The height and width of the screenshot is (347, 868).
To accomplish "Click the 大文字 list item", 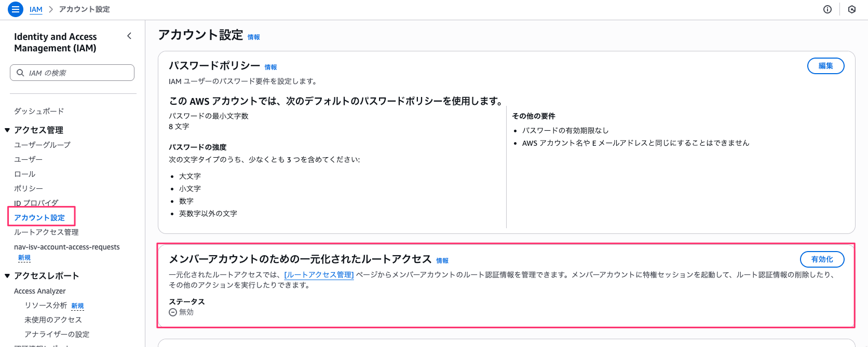I will (190, 176).
